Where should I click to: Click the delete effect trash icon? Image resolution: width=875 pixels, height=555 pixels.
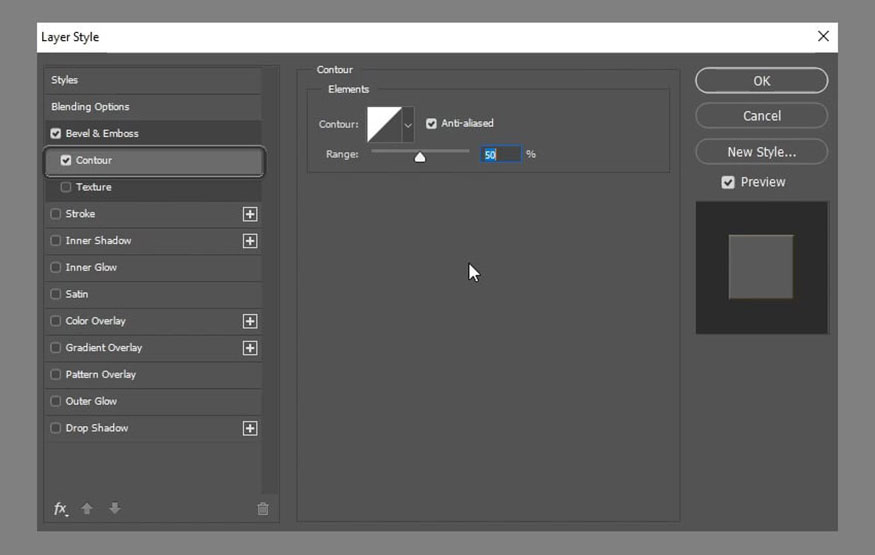(263, 509)
